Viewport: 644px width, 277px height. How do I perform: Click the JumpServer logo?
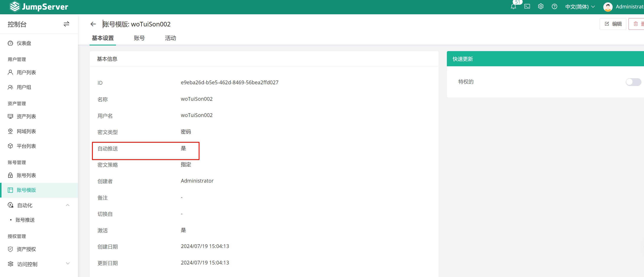[x=39, y=7]
